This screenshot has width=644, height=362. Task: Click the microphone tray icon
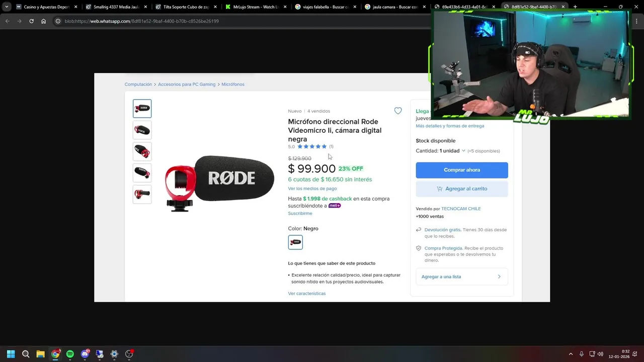tap(582, 354)
